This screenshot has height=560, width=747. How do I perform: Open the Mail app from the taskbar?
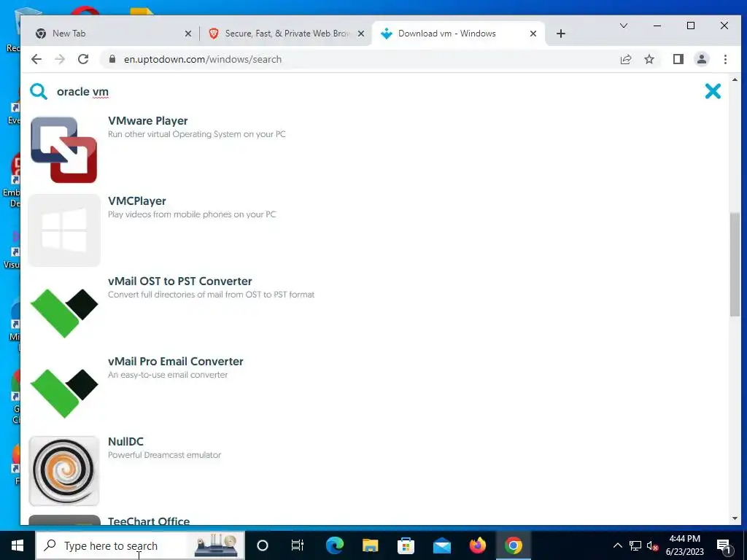[441, 545]
